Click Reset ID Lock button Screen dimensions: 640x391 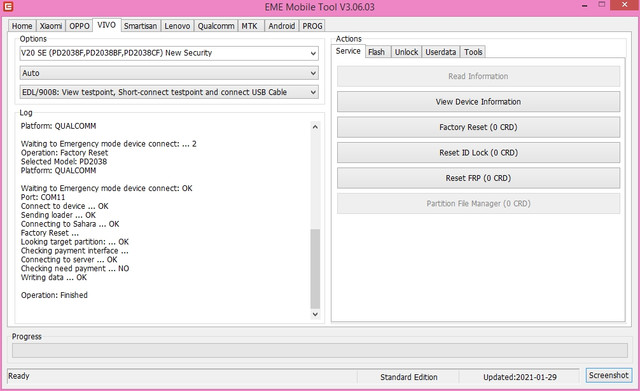pos(478,153)
